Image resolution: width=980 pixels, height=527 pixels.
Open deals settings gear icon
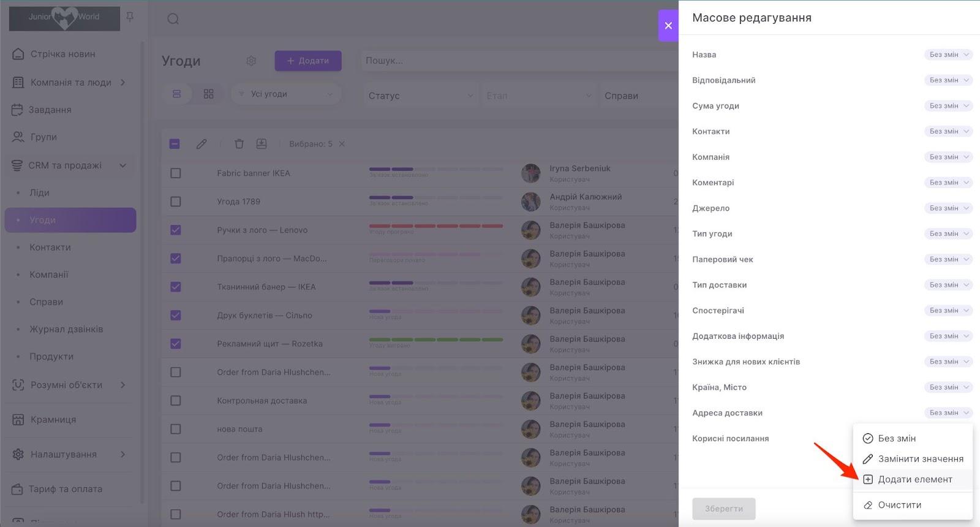pos(251,61)
